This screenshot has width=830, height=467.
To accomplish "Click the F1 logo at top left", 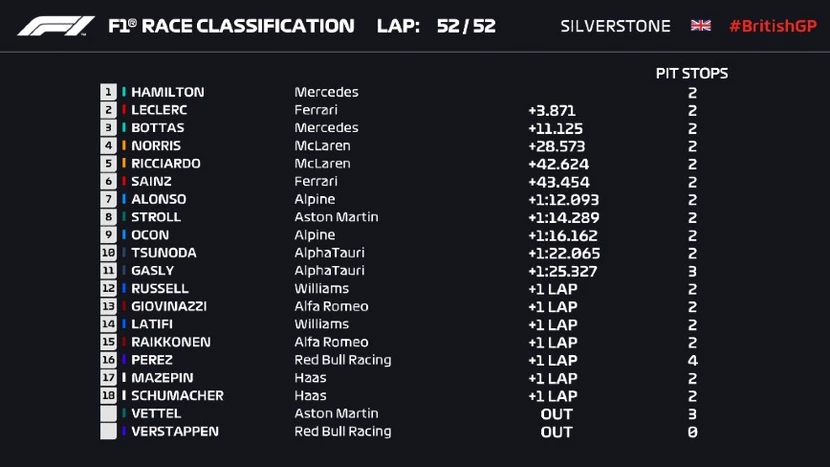I will point(56,26).
